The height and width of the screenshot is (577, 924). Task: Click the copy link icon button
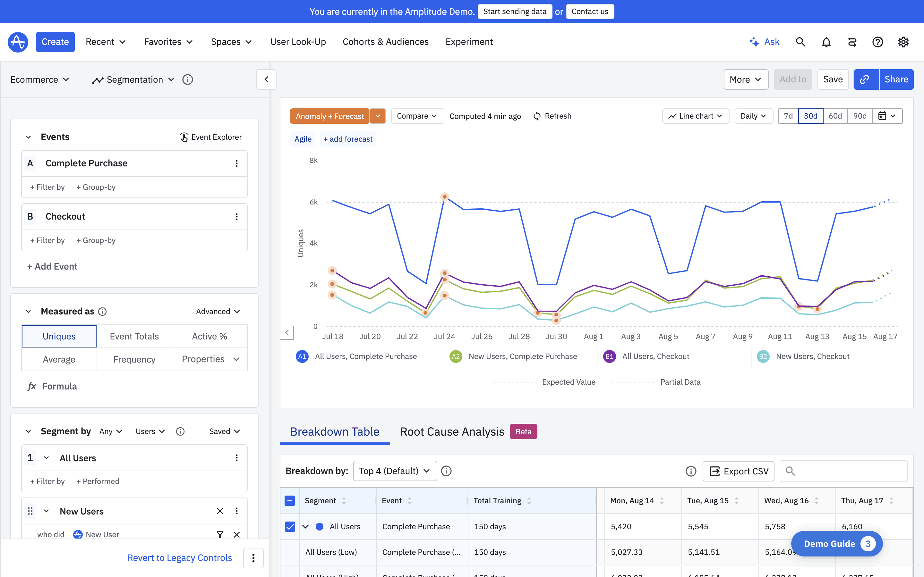(x=865, y=79)
